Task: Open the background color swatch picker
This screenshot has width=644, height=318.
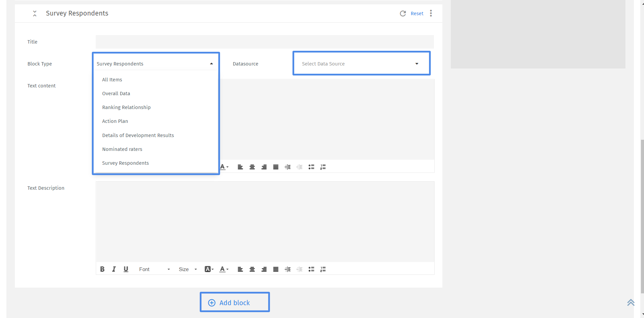Action: [x=209, y=269]
